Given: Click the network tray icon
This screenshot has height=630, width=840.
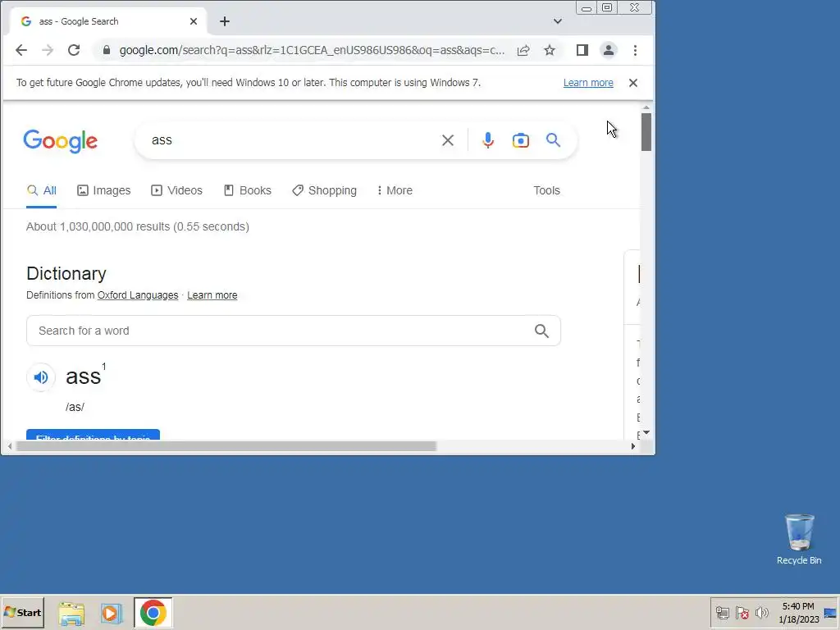Looking at the screenshot, I should (723, 613).
